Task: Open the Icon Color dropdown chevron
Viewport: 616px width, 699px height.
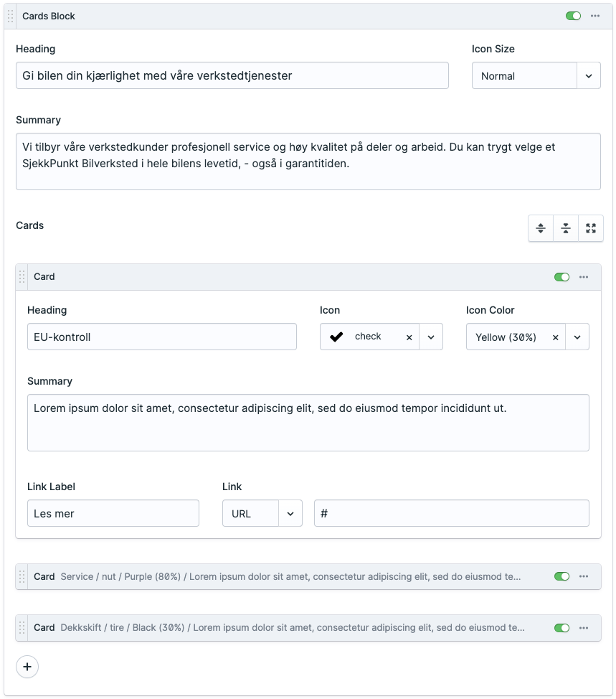Action: pos(577,337)
